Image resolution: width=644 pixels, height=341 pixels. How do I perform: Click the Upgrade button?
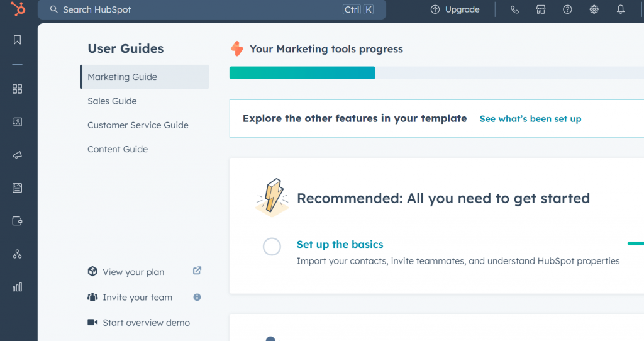pyautogui.click(x=455, y=9)
